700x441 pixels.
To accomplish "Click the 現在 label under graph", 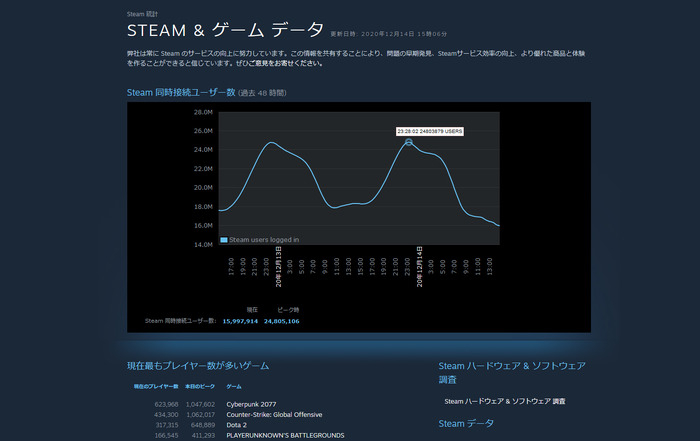I will (x=252, y=310).
